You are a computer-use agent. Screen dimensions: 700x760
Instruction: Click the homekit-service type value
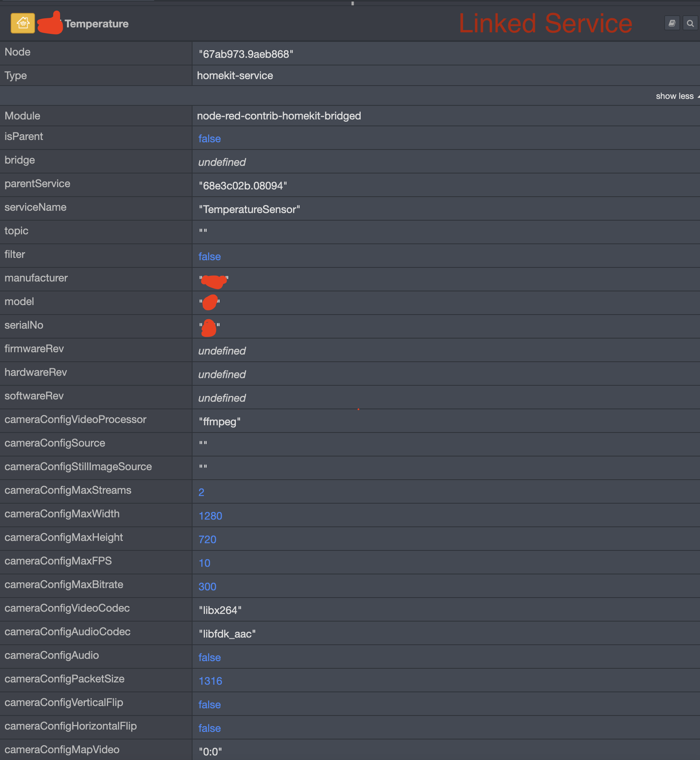click(235, 75)
